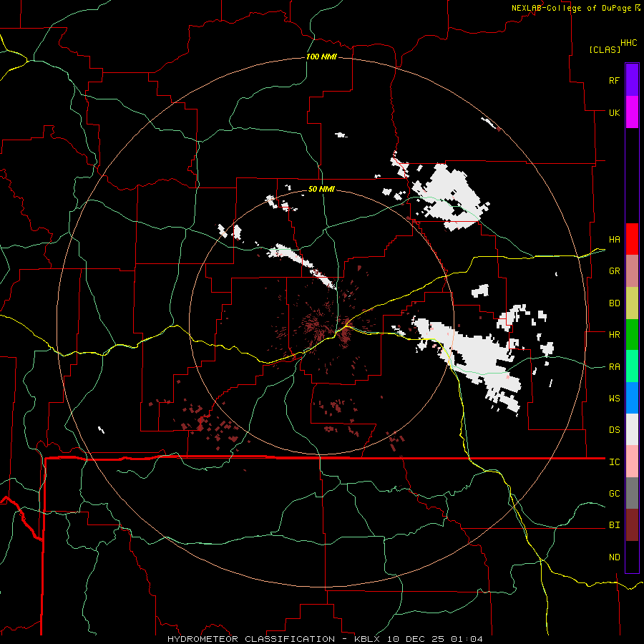Click the 'GC' legend label
The image size is (644, 644).
[x=615, y=494]
